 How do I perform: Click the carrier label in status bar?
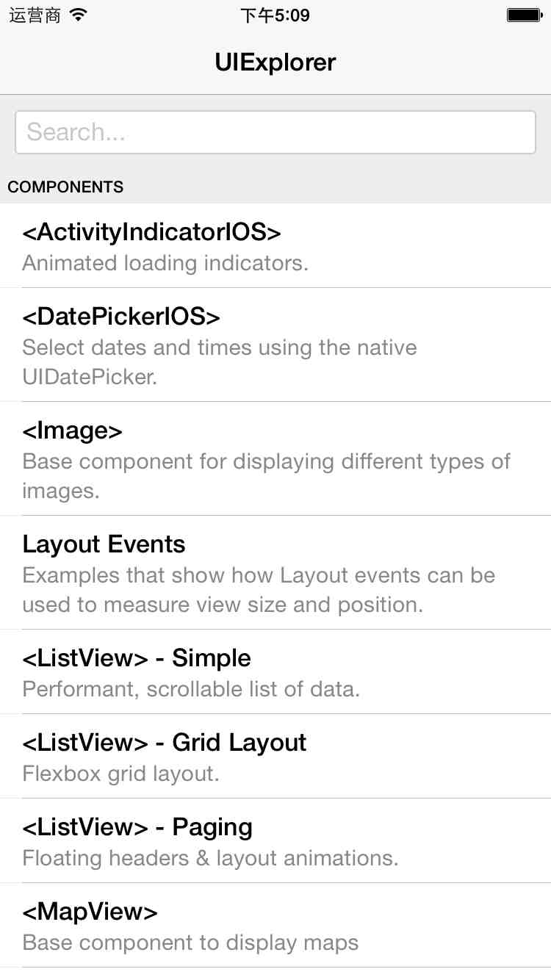click(35, 15)
